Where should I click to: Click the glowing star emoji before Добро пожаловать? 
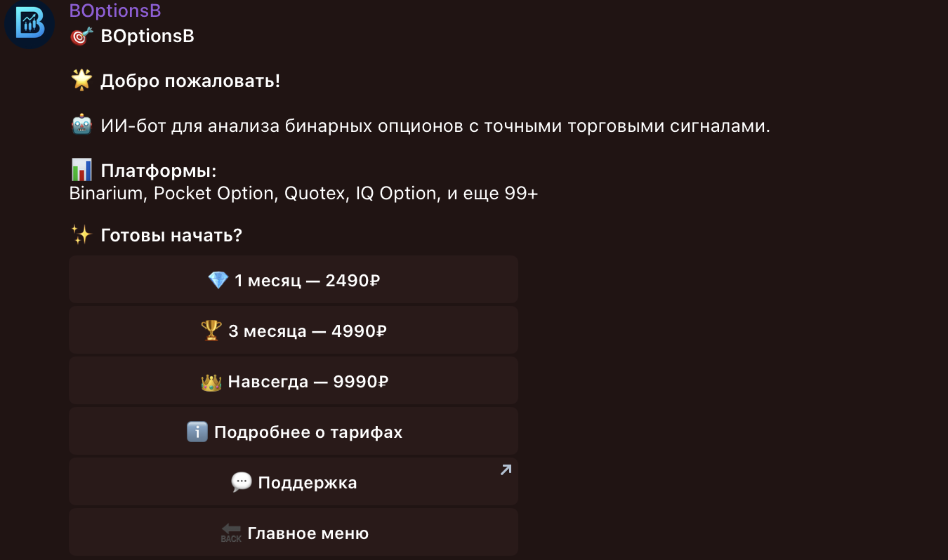81,79
